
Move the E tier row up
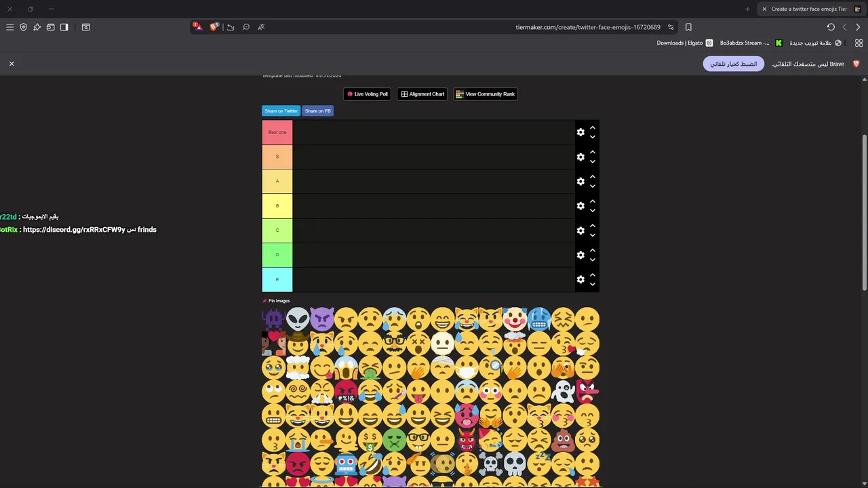coord(592,274)
